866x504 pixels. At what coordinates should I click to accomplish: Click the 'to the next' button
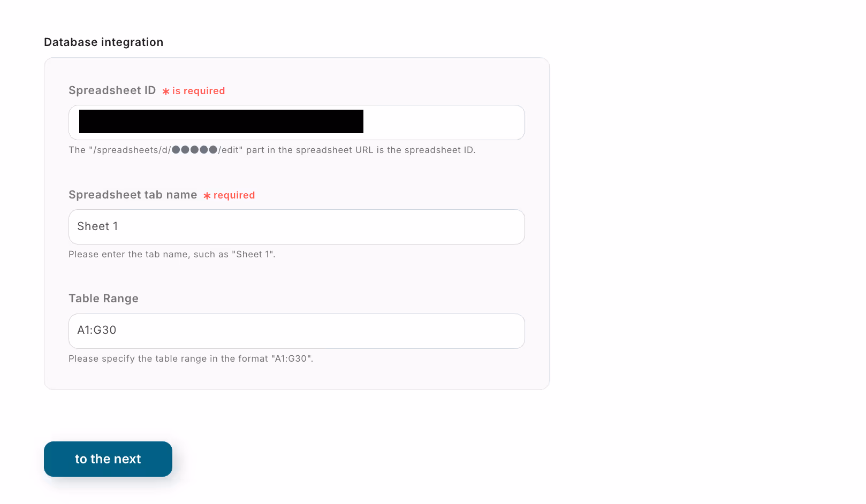(108, 459)
